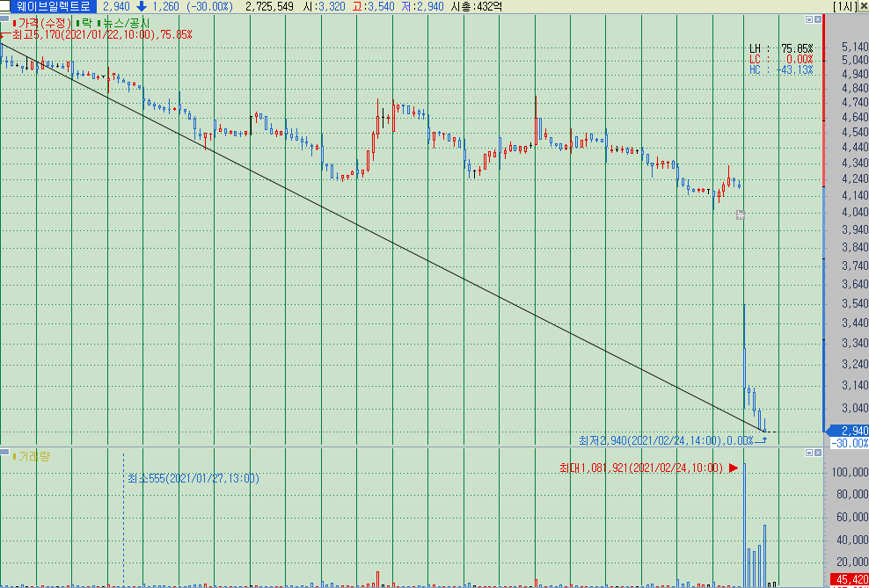Toggle the 뉴스/공시 legend item

(x=123, y=24)
